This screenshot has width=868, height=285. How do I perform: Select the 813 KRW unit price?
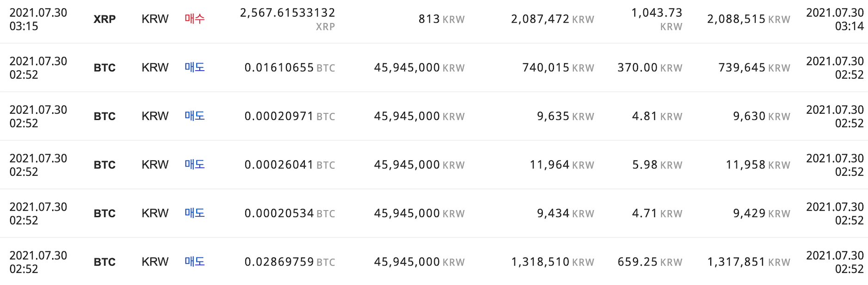point(441,19)
